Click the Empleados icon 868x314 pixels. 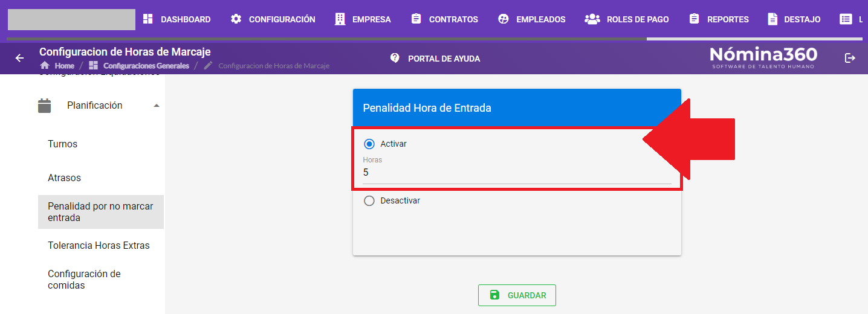pyautogui.click(x=504, y=19)
